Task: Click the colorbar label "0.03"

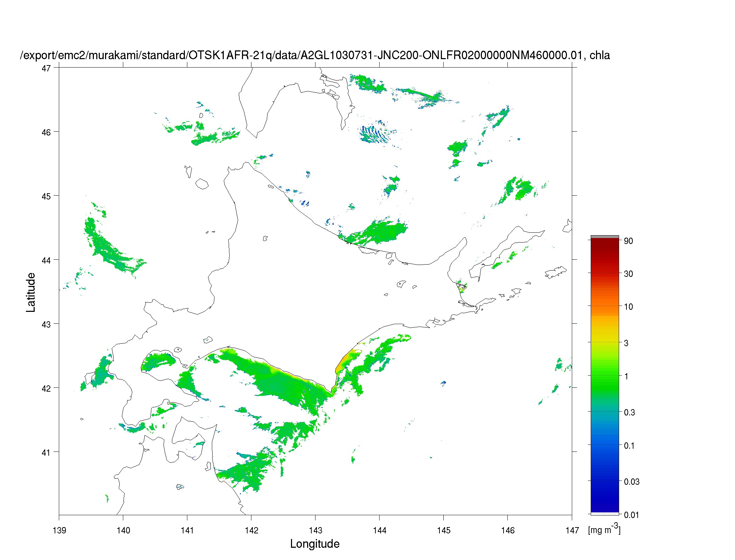Action: point(632,482)
